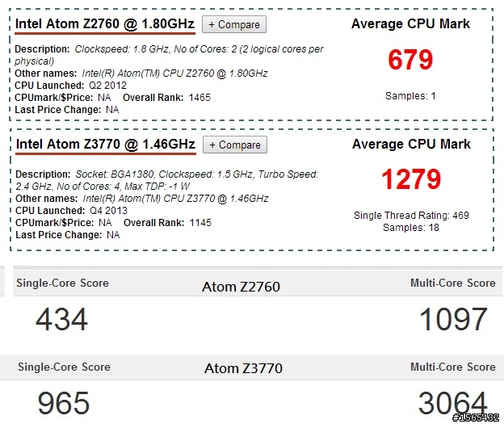Viewport: 504px width, 424px height.
Task: Select the Z3770 multi-core score 3064
Action: coord(453,402)
